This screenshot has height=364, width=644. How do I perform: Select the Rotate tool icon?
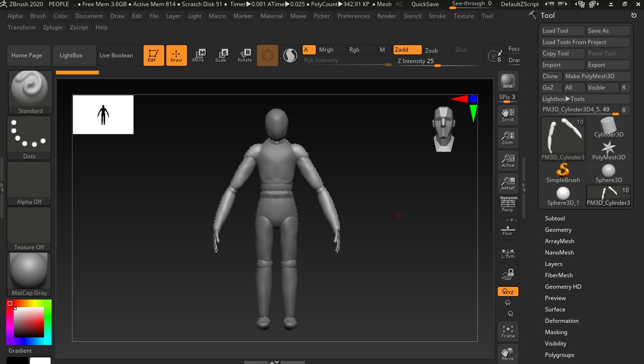point(245,55)
